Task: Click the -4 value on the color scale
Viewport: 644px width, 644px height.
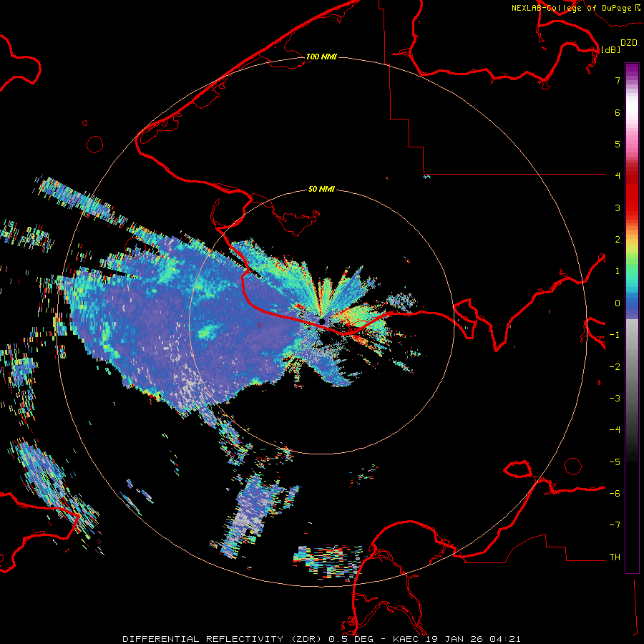Action: tap(615, 430)
